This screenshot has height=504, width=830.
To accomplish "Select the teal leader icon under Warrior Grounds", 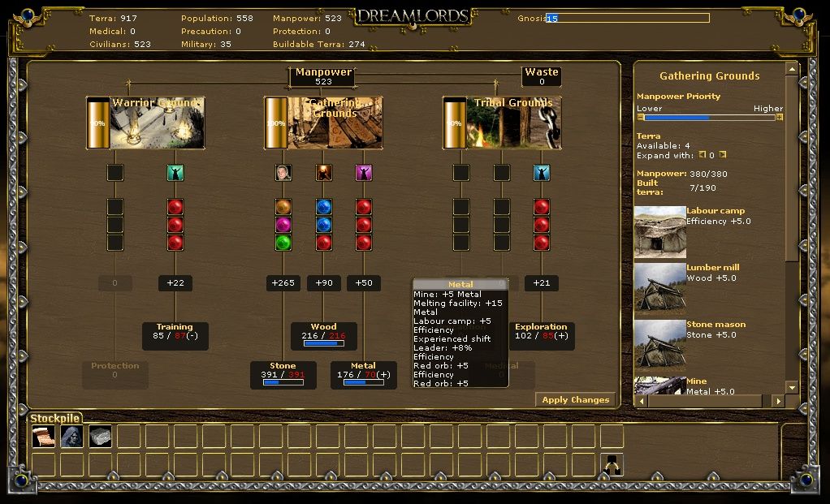I will [175, 172].
